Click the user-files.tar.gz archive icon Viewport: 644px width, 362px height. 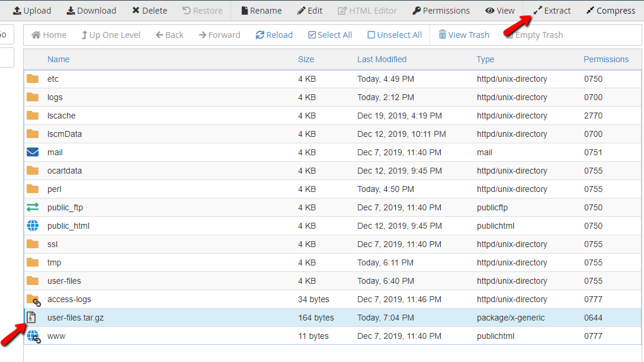(31, 317)
